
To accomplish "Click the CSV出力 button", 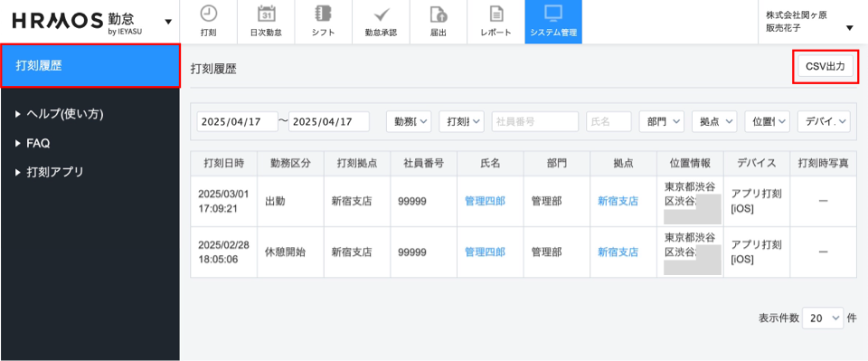I will coord(826,66).
